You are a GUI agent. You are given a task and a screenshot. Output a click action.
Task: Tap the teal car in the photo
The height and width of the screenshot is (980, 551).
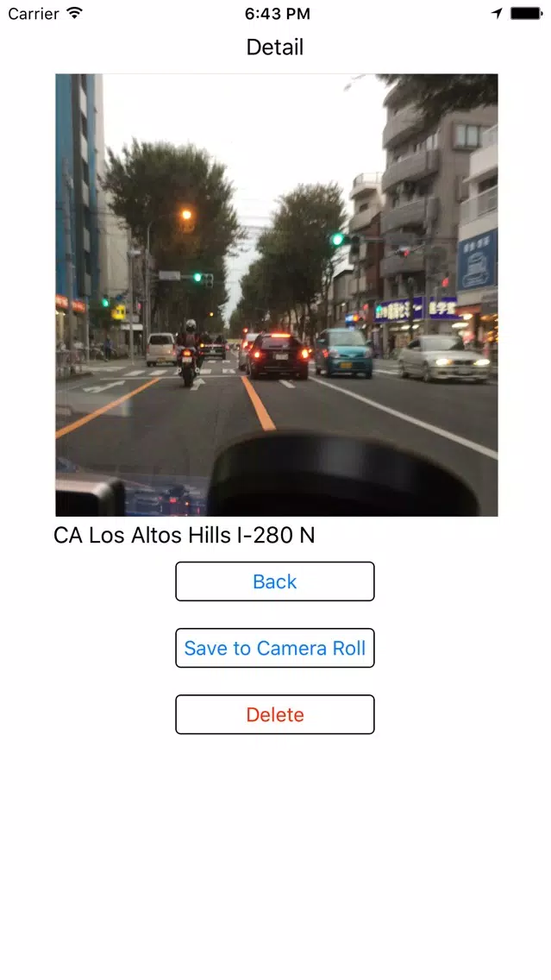tap(343, 353)
